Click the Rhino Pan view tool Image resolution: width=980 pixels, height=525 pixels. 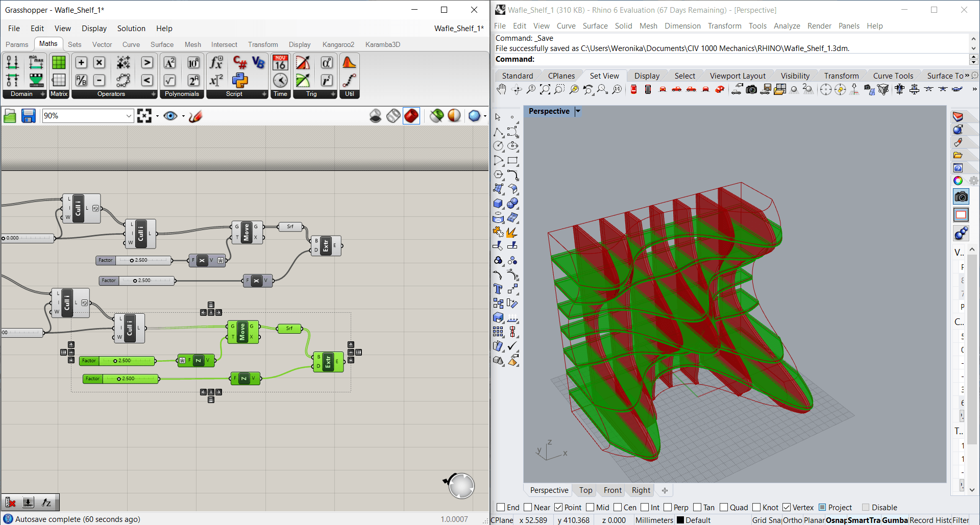point(501,90)
